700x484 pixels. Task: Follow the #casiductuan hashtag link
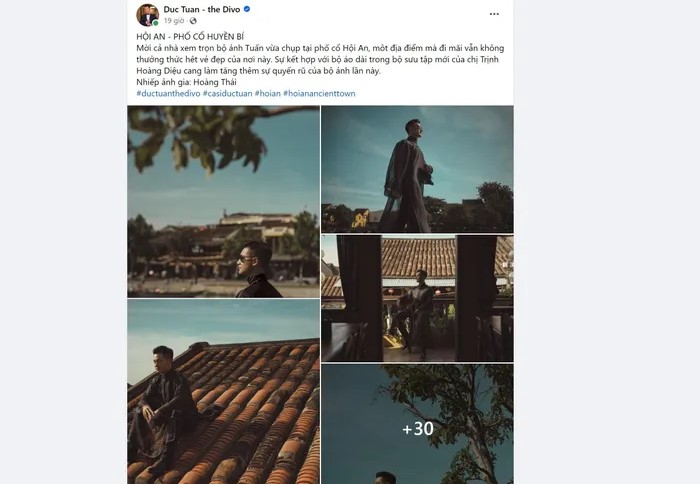[226, 93]
